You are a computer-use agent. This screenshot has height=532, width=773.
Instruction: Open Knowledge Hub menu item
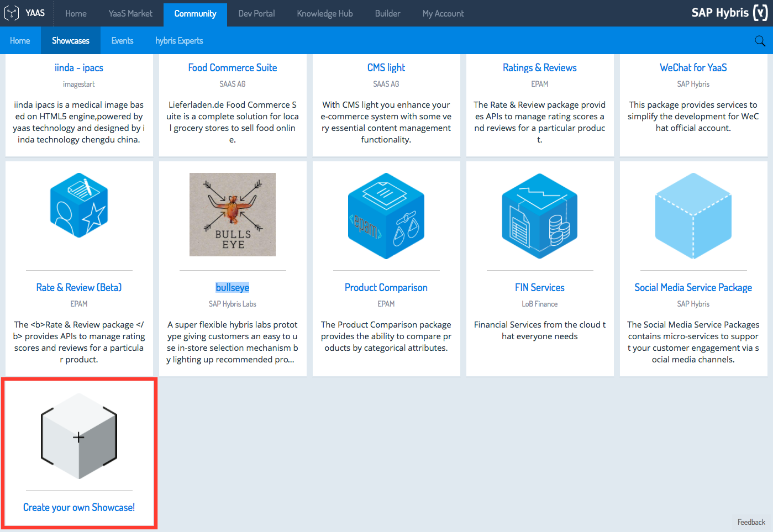[325, 13]
